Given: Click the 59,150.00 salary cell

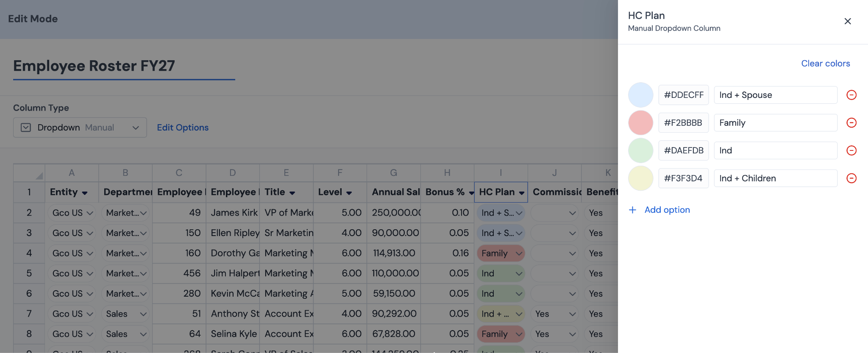Looking at the screenshot, I should [394, 294].
